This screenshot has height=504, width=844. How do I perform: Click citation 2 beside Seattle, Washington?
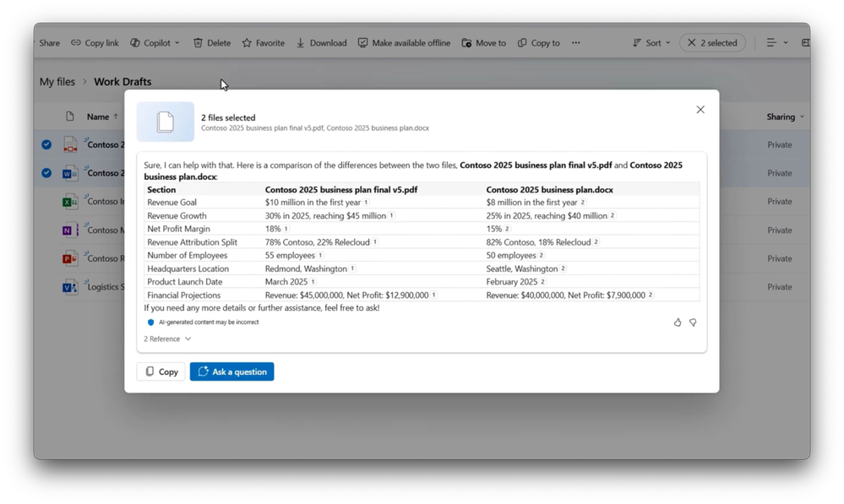563,268
